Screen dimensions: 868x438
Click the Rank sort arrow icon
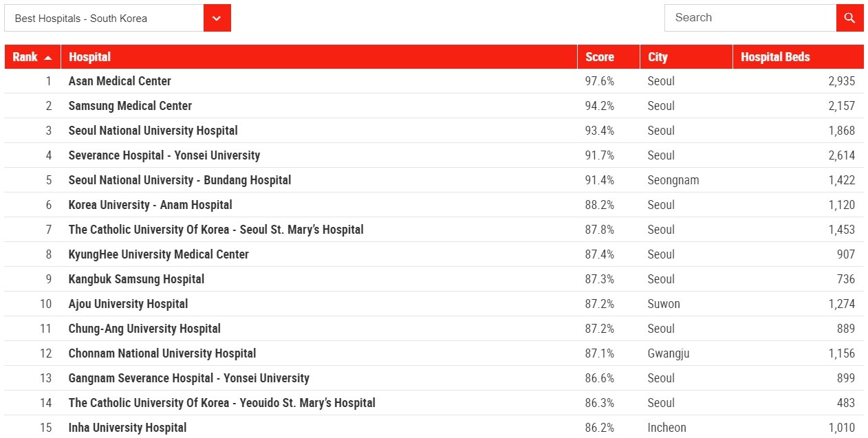click(x=48, y=58)
